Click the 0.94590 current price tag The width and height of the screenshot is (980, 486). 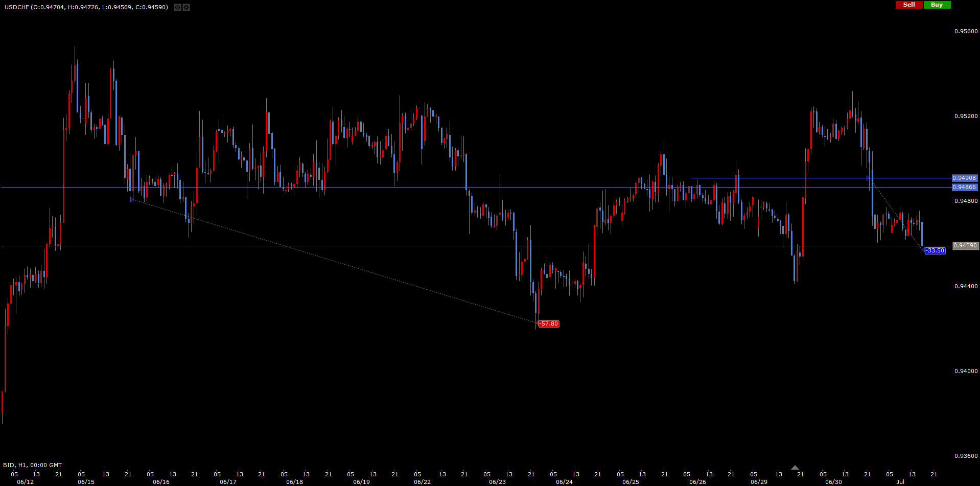(x=964, y=246)
